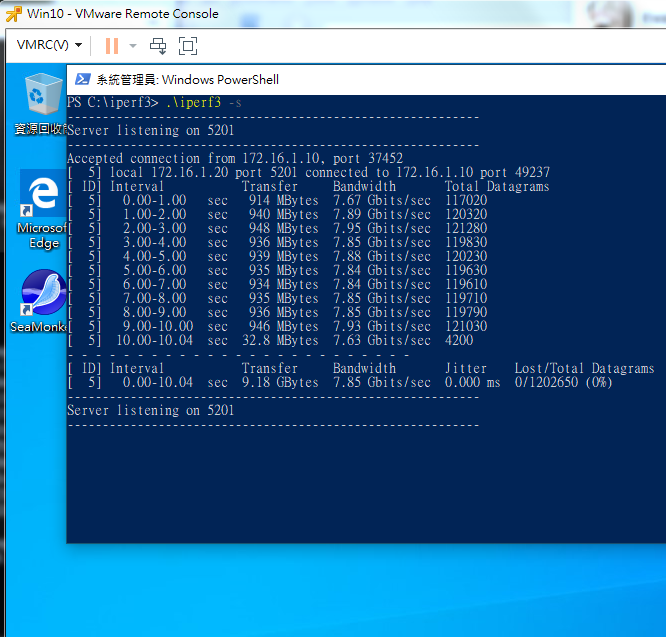
Task: Open the VMRC(V) menu
Action: 49,45
